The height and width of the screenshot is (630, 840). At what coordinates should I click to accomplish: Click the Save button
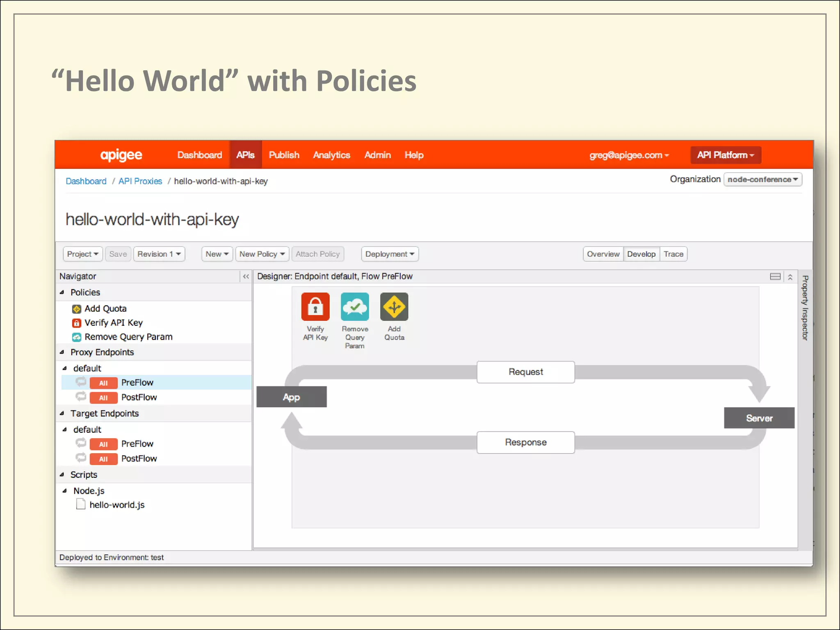118,254
